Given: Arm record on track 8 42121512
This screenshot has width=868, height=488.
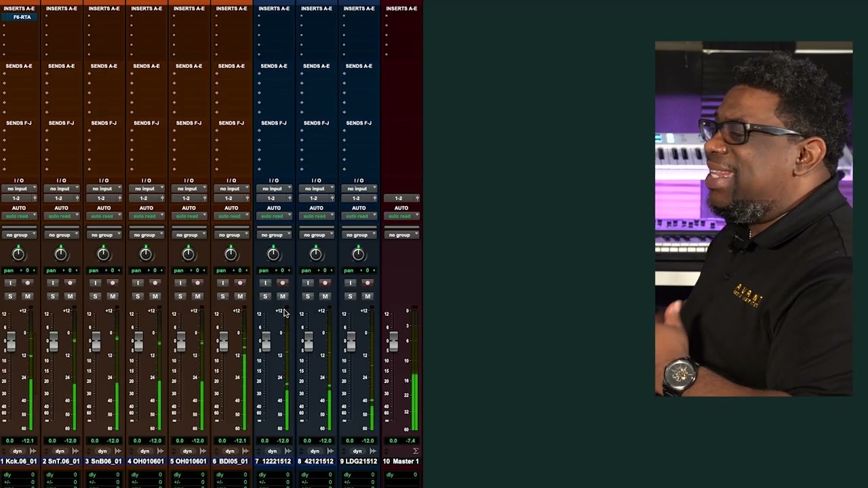Looking at the screenshot, I should (325, 283).
